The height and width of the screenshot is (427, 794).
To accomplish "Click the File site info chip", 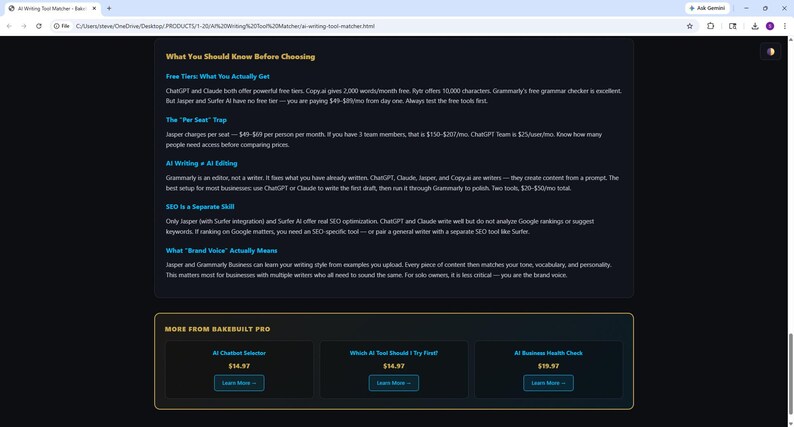I will 62,26.
